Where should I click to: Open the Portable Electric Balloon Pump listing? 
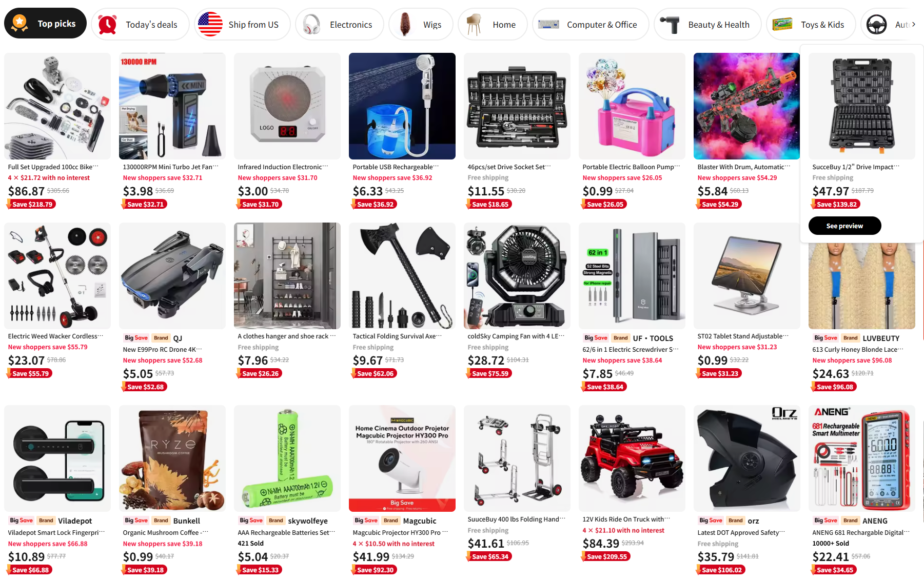pos(631,167)
